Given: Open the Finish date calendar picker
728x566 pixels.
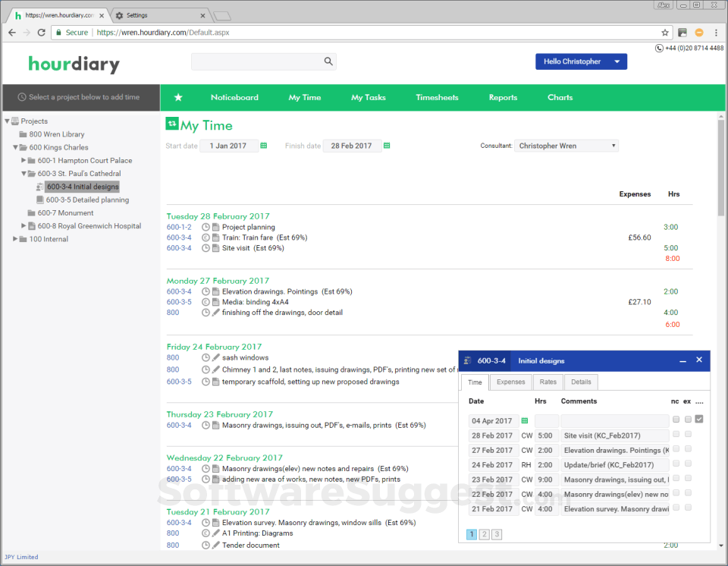Looking at the screenshot, I should point(387,146).
